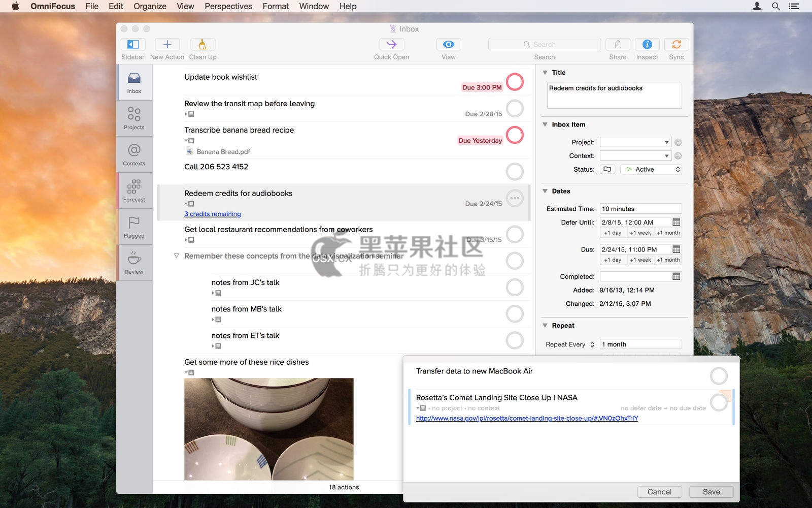812x508 pixels.
Task: Click the Repeat Every '1 month' field
Action: click(x=640, y=344)
